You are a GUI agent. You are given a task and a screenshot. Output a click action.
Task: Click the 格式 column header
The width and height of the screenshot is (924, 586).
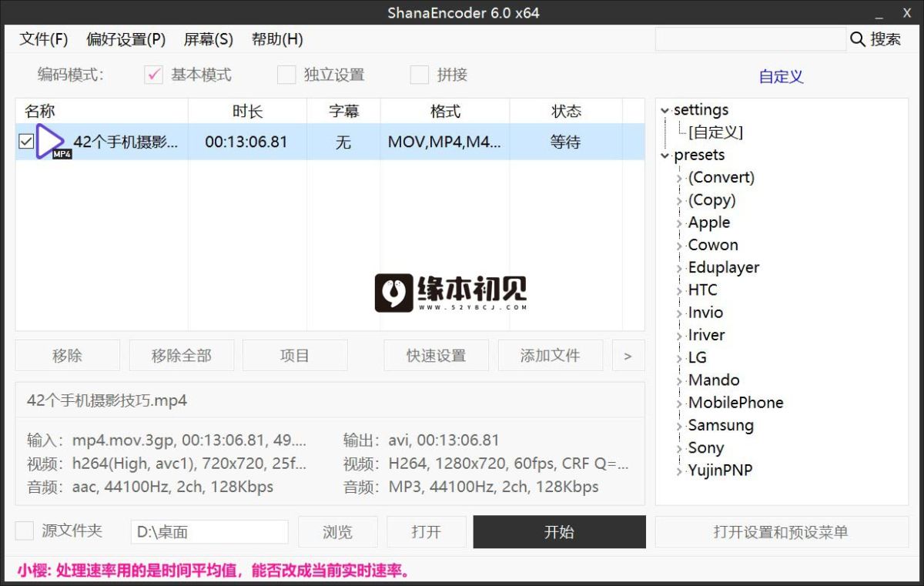point(445,112)
